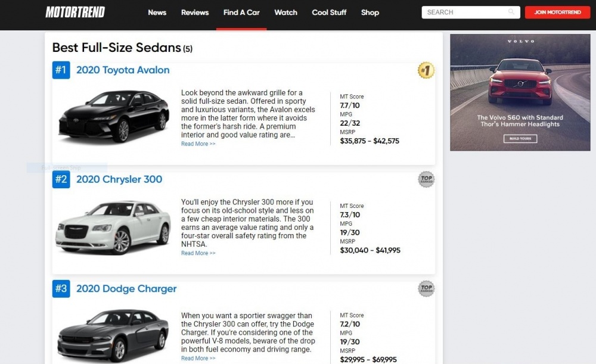Click the MotorTrend logo
This screenshot has width=596, height=364.
click(75, 12)
